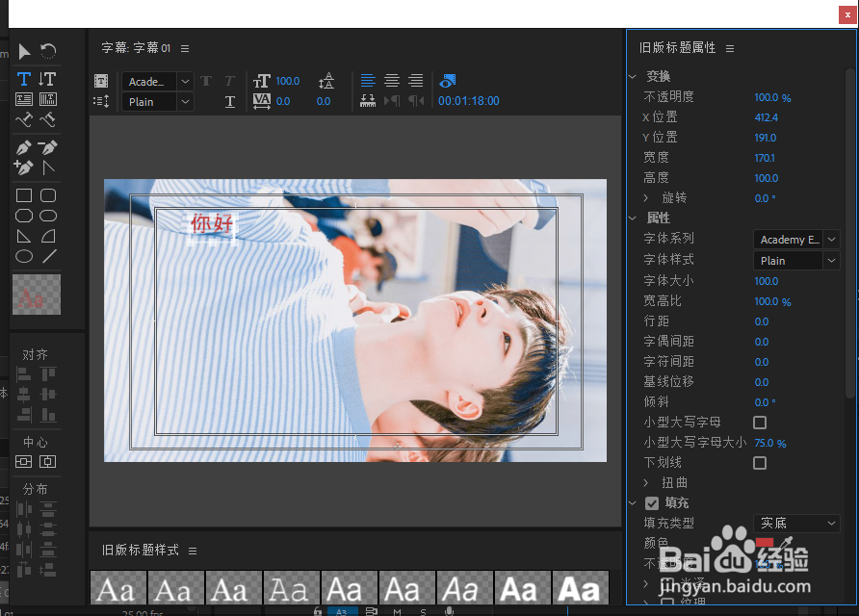859x616 pixels.
Task: Collapse the 填充 (Fill) section
Action: tap(633, 502)
